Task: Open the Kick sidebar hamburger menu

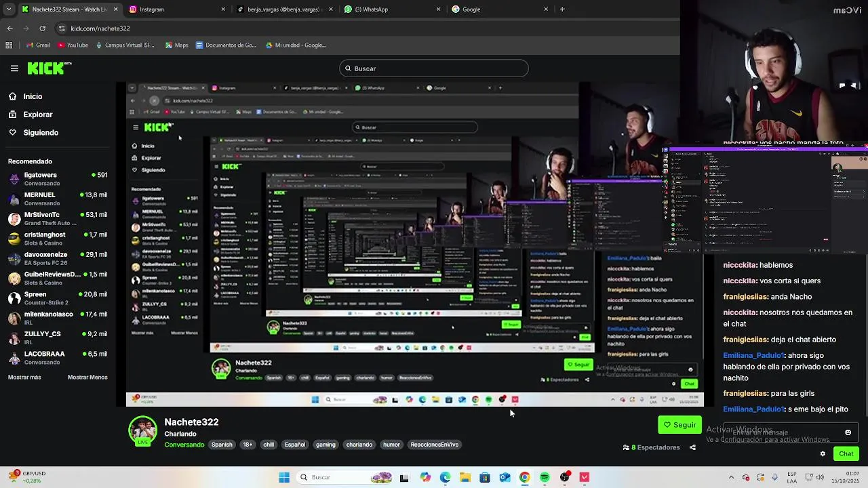Action: [x=14, y=68]
